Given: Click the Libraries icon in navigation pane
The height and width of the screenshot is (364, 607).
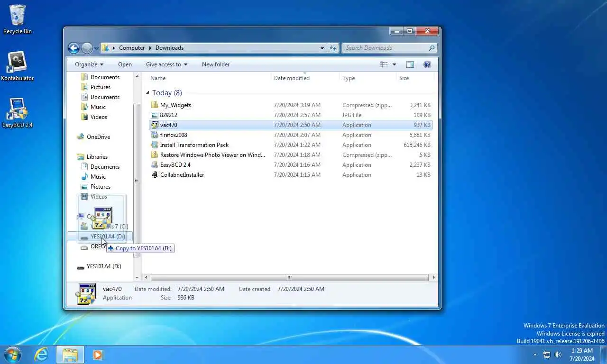Looking at the screenshot, I should coord(81,157).
